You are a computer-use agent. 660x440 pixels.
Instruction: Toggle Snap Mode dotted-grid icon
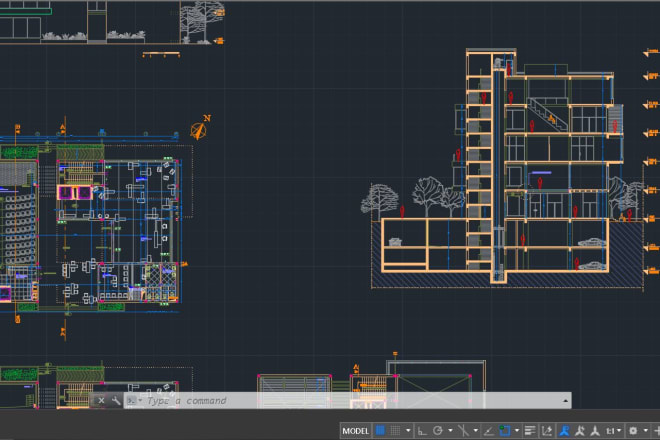tap(395, 430)
